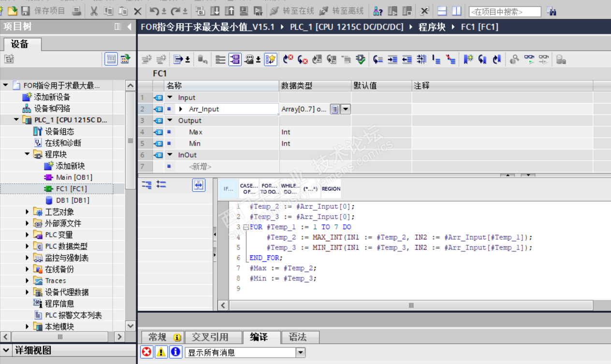
Task: Expand the Arr_Input array row
Action: [181, 109]
